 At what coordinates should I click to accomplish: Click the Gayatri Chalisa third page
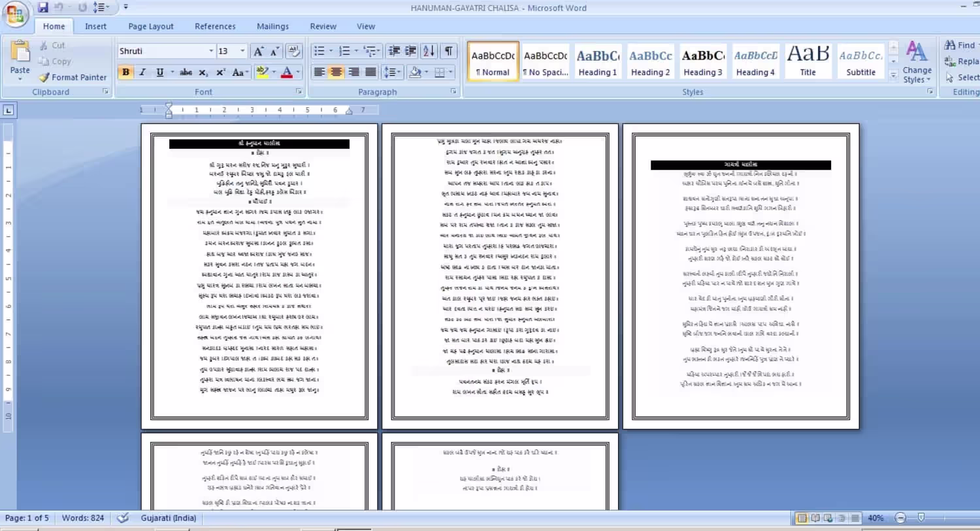point(741,276)
